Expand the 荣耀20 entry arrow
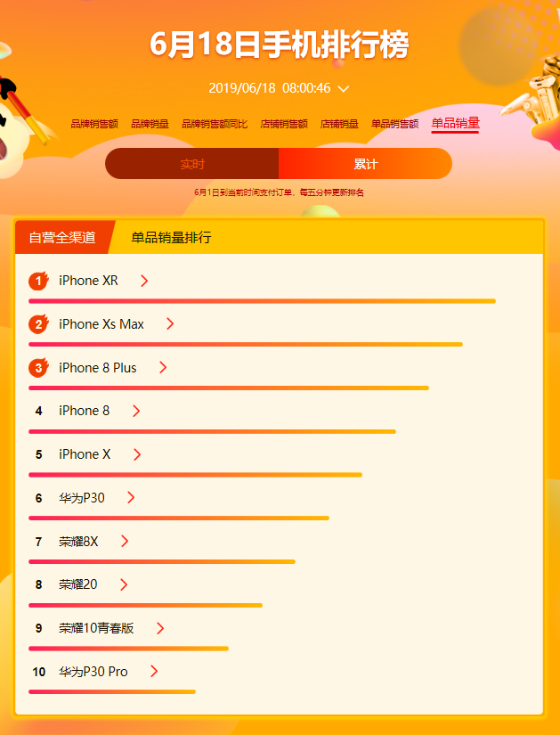The height and width of the screenshot is (735, 560). click(x=124, y=584)
